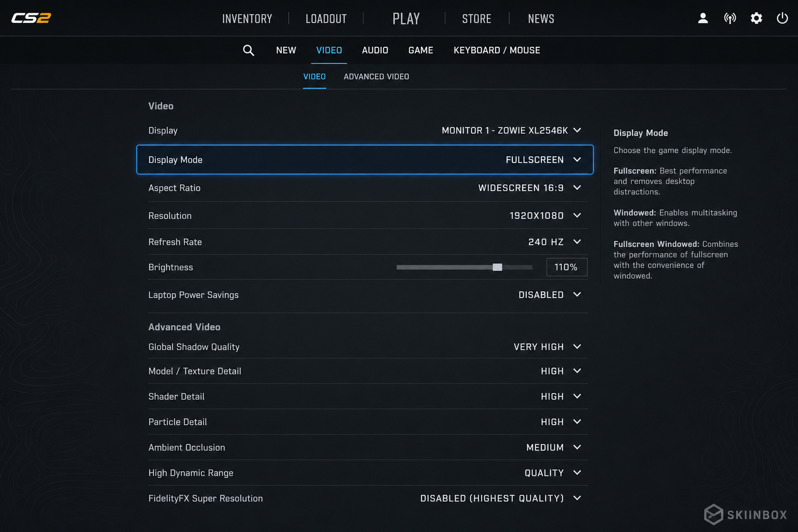Go to the Loadout menu
Screen dimensions: 798x532
tap(326, 19)
